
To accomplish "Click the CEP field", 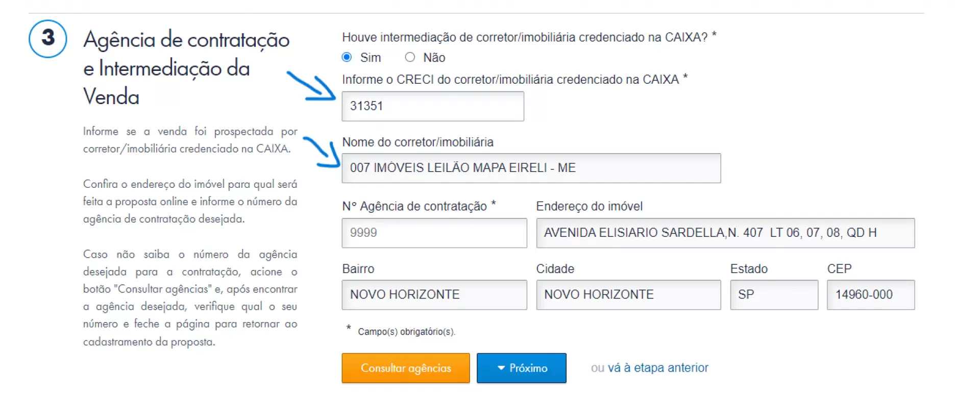I will coord(871,294).
